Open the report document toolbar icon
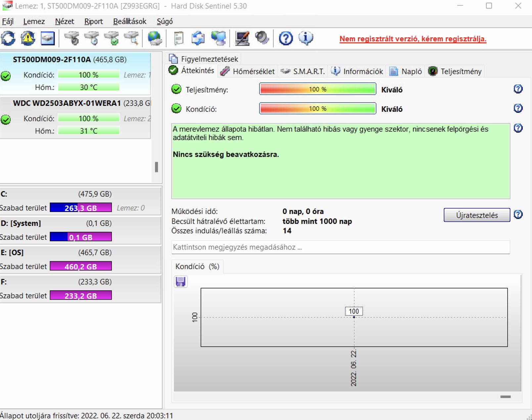The height and width of the screenshot is (420, 532). click(x=179, y=38)
